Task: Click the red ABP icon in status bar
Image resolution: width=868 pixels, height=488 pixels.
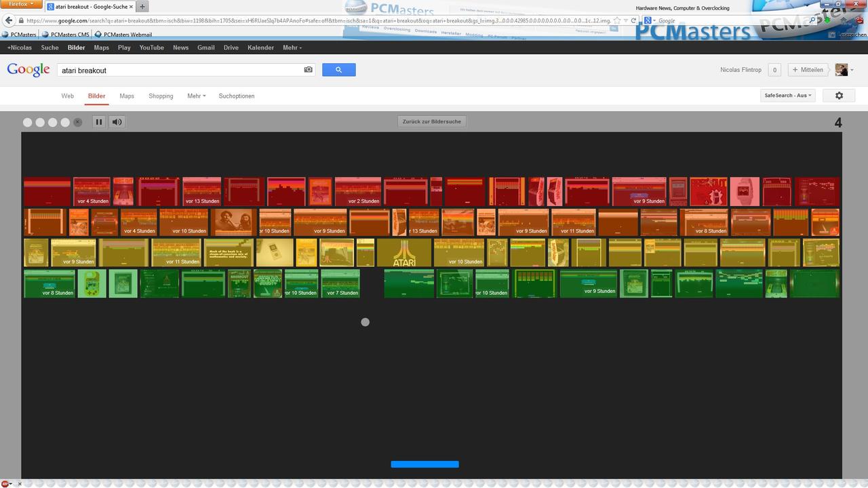Action: tap(5, 483)
